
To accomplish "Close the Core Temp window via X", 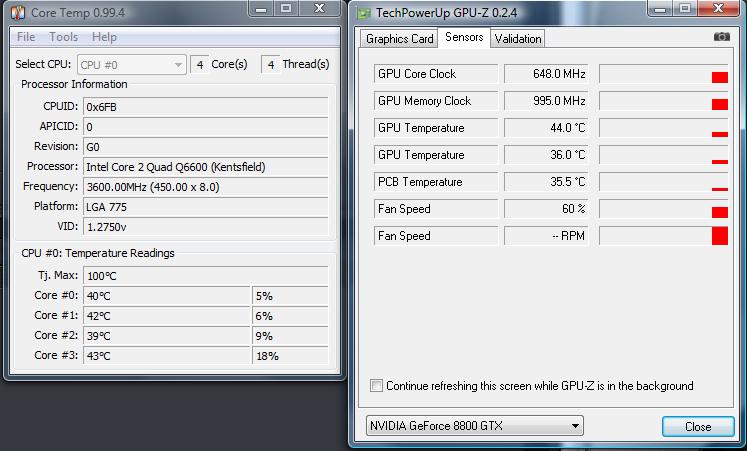I will 320,8.
